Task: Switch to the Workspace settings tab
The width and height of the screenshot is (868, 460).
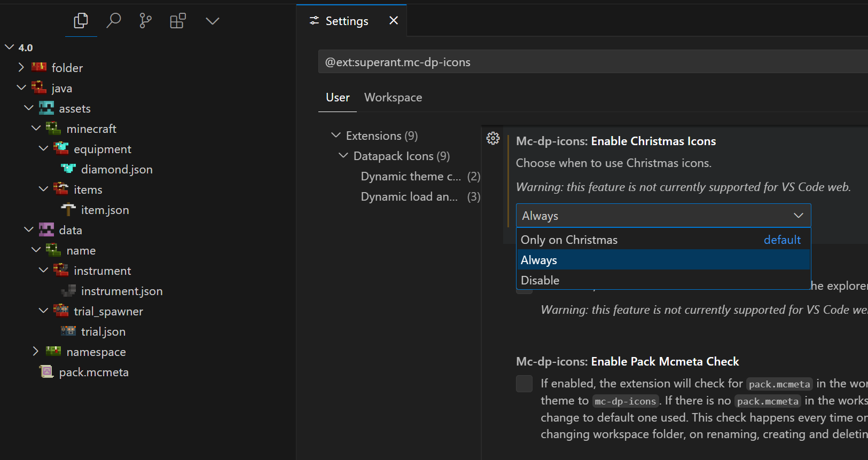Action: [x=393, y=98]
